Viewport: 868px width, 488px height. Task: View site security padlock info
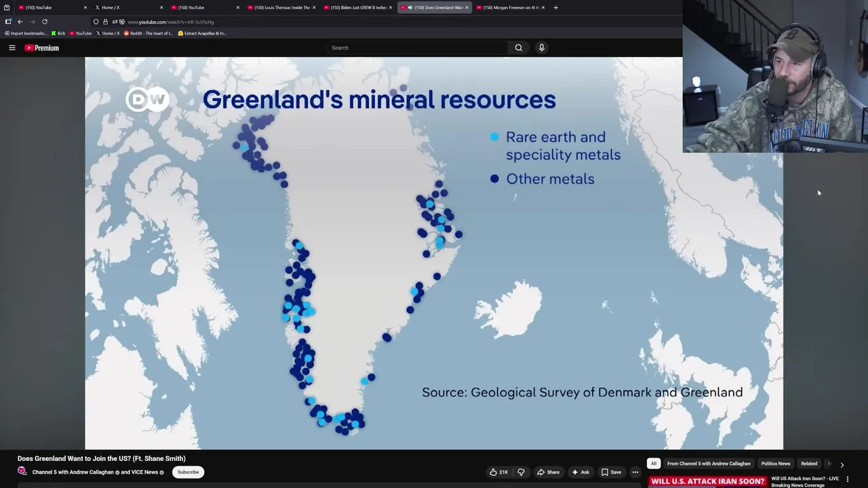point(105,22)
